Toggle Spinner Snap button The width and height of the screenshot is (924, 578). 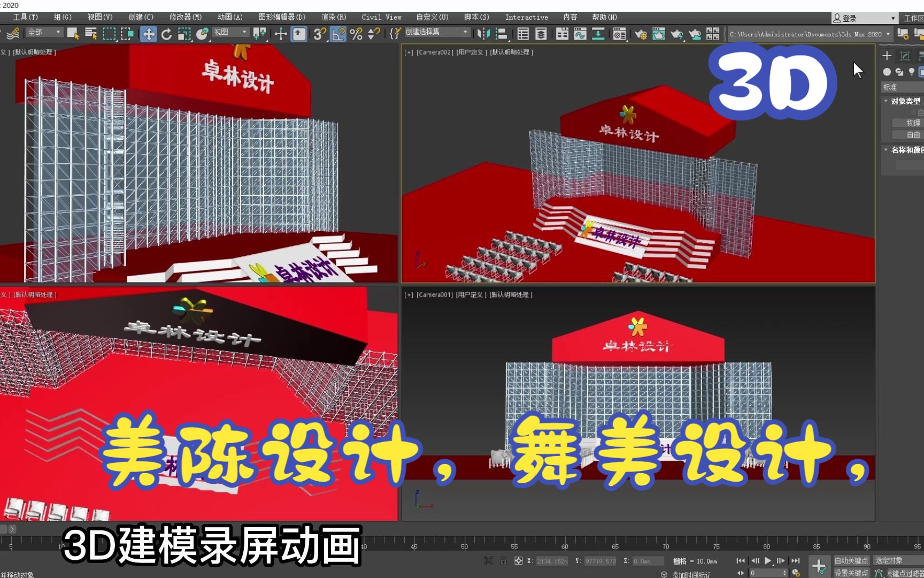pyautogui.click(x=374, y=34)
